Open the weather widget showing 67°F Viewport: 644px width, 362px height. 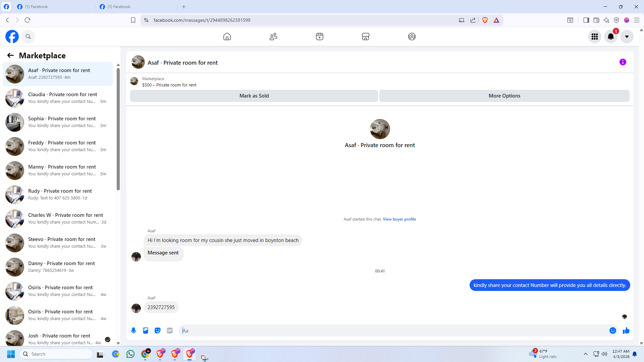(x=542, y=354)
